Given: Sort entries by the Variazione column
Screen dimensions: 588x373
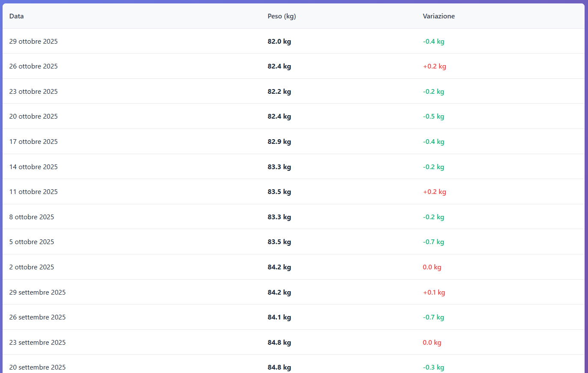Looking at the screenshot, I should [x=439, y=16].
